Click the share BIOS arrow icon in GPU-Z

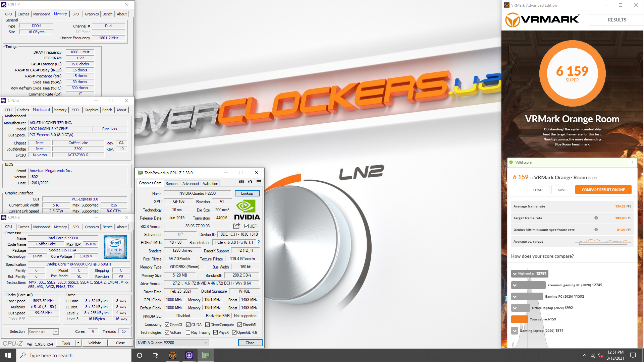click(236, 226)
